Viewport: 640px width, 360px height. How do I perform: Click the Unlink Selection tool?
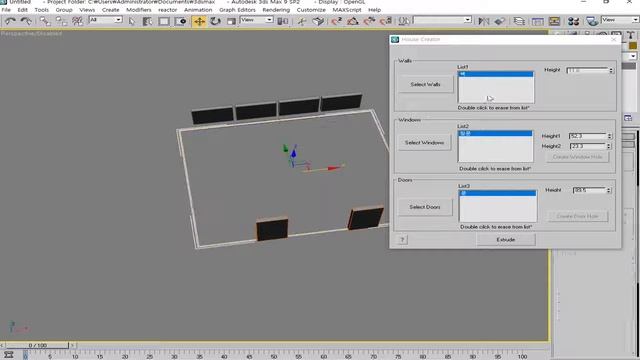coord(61,21)
